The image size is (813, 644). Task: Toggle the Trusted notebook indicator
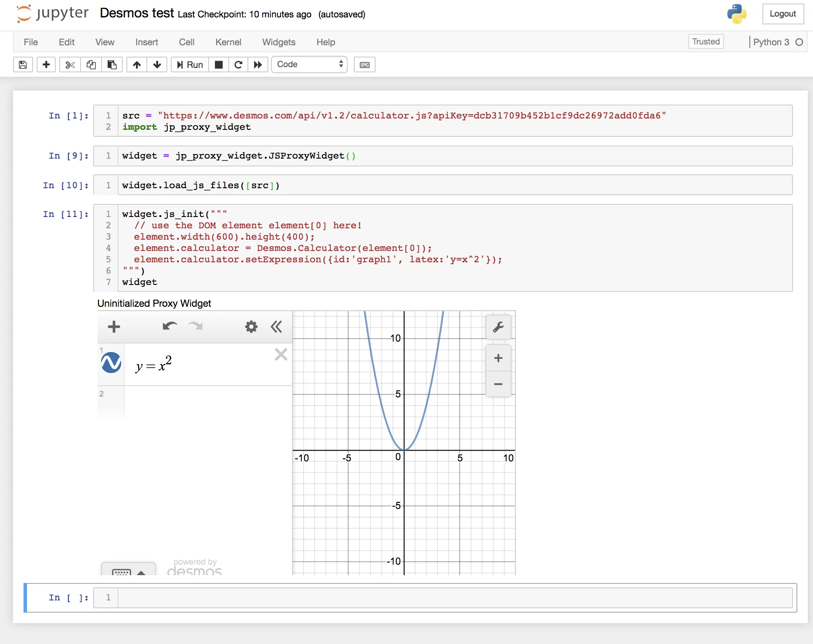coord(706,42)
